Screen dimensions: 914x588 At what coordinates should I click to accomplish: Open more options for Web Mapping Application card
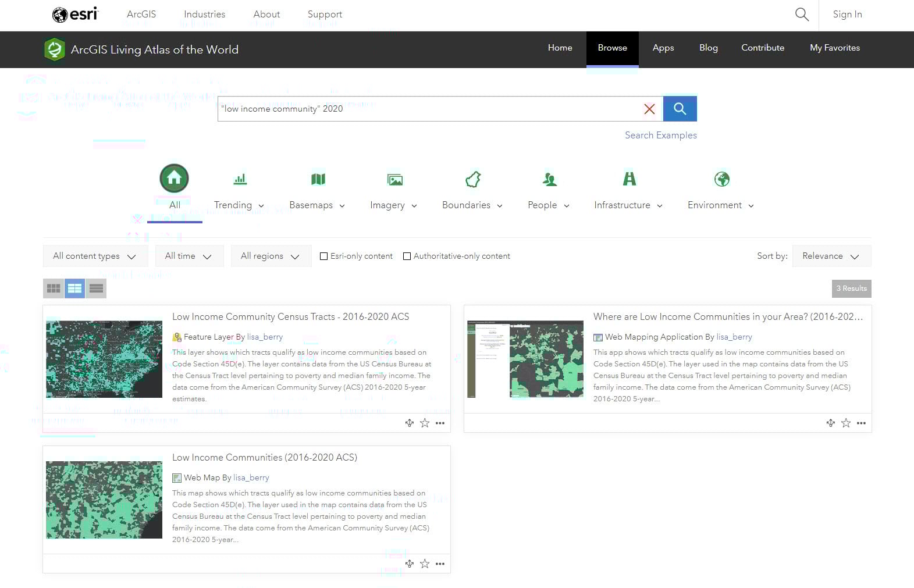click(x=861, y=423)
